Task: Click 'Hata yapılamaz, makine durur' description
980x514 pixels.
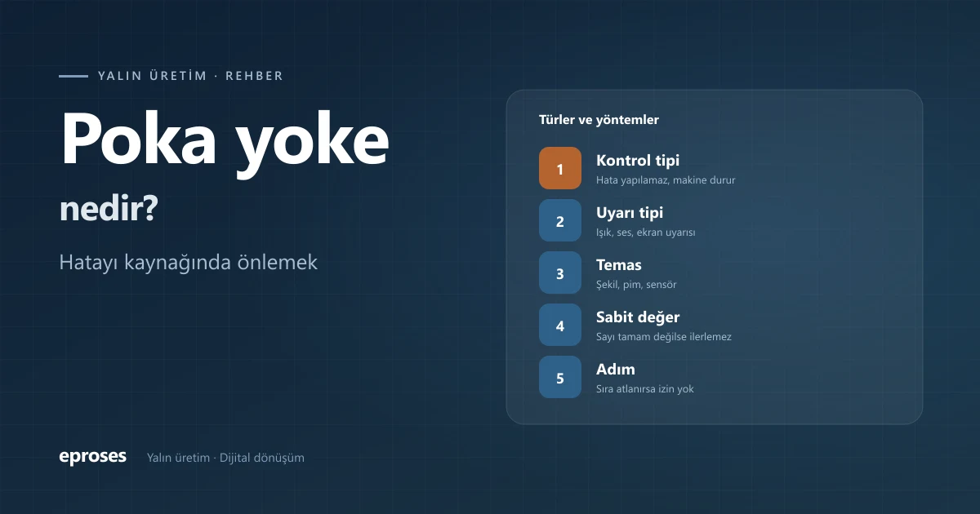Action: tap(666, 179)
